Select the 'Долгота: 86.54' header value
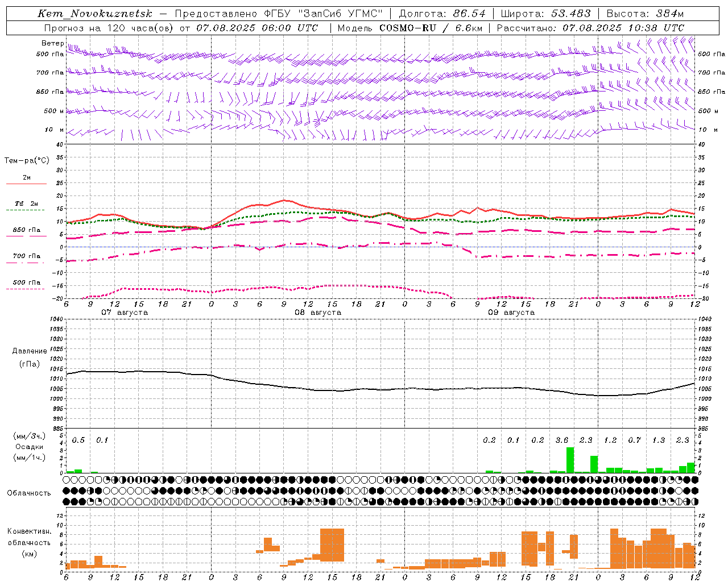Viewport: 728px width, 582px height. 442,14
